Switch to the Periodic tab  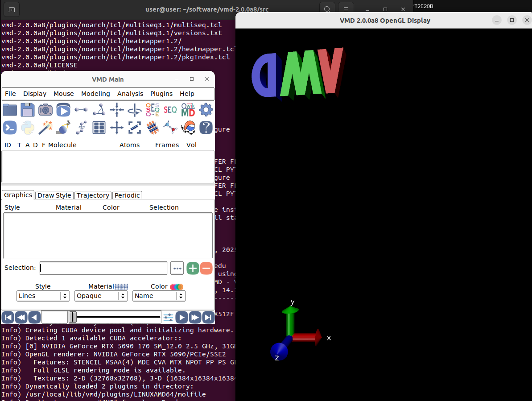click(x=127, y=195)
